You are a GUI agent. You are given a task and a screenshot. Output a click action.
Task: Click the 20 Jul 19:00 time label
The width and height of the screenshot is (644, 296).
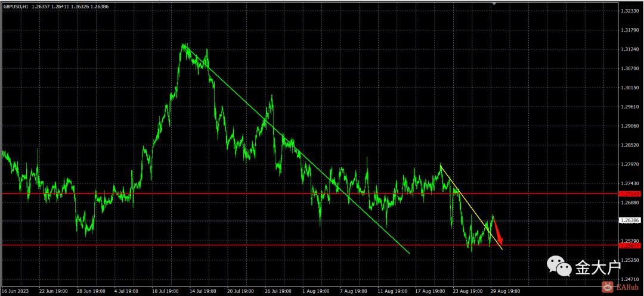pyautogui.click(x=241, y=291)
